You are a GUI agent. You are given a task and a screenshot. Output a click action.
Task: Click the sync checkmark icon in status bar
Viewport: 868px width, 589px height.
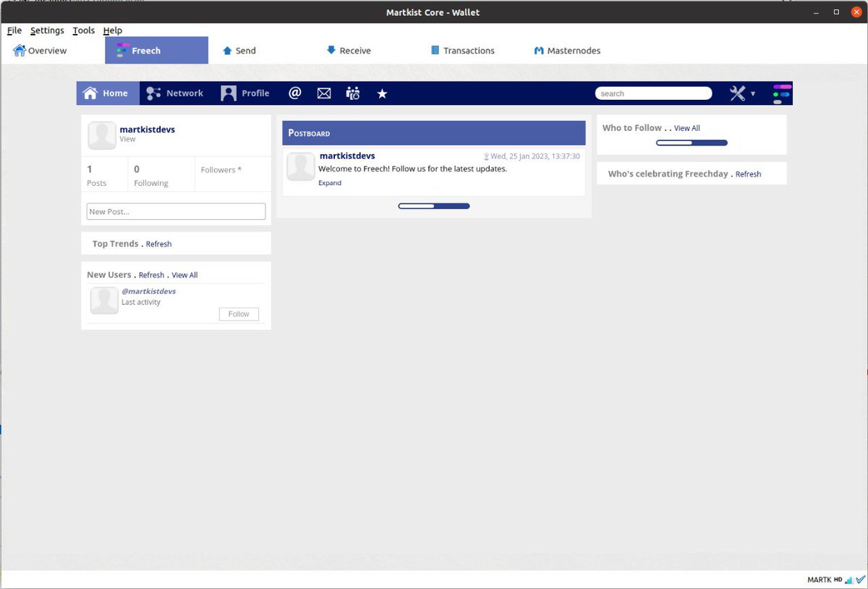tap(860, 580)
